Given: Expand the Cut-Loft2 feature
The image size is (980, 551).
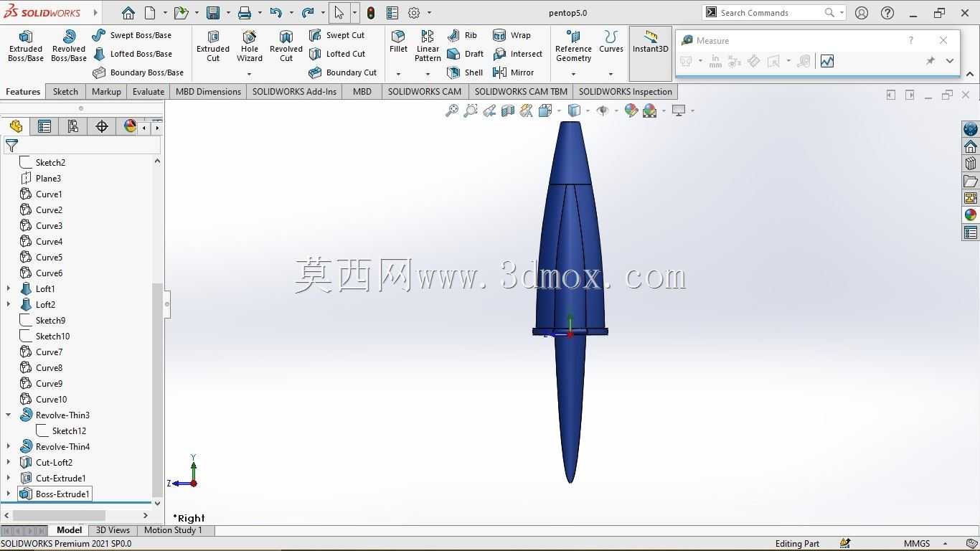Looking at the screenshot, I should point(9,462).
